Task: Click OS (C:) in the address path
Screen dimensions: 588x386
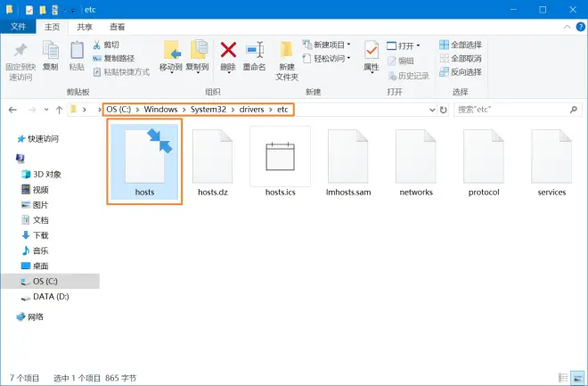Action: pos(118,110)
